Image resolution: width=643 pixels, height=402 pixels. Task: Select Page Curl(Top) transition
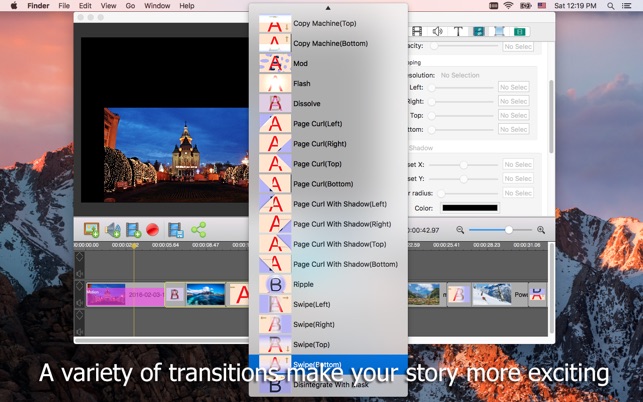coord(328,164)
